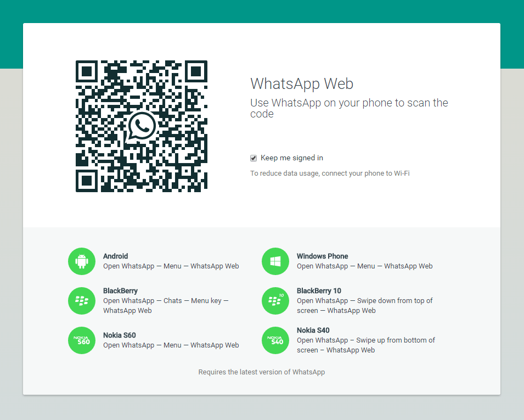Click the BlackBerry 10 logo icon

coord(275,301)
